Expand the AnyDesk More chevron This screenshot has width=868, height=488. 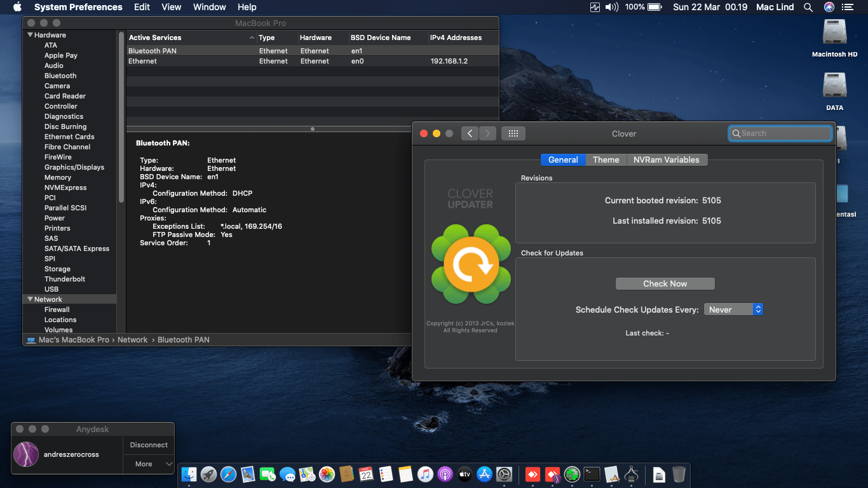click(169, 464)
